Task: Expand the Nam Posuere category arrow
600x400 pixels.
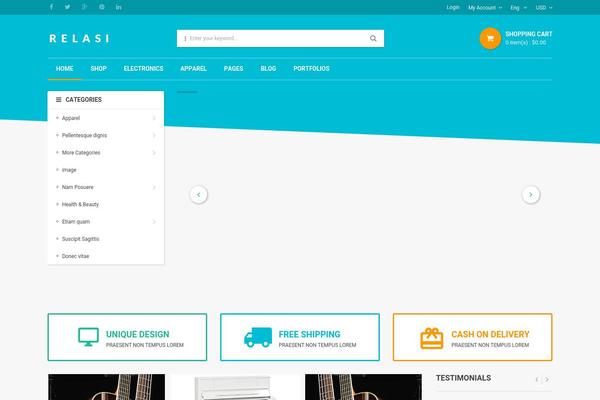Action: tap(154, 187)
